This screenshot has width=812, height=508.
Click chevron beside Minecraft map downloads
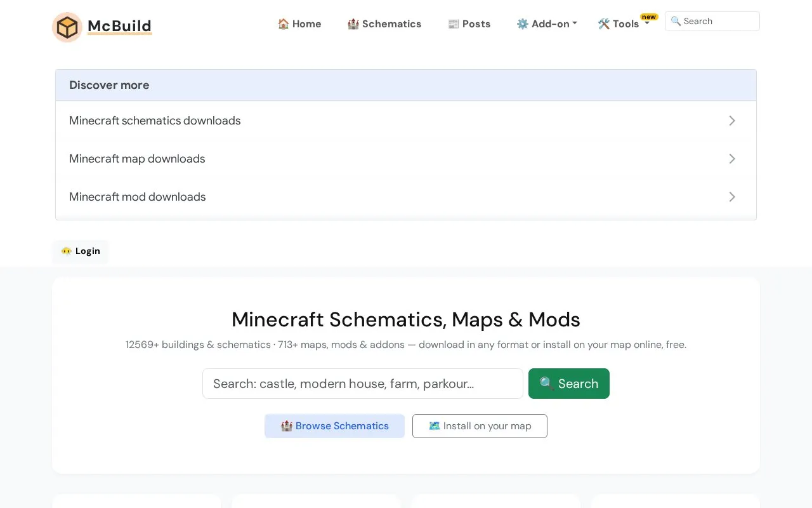point(732,159)
